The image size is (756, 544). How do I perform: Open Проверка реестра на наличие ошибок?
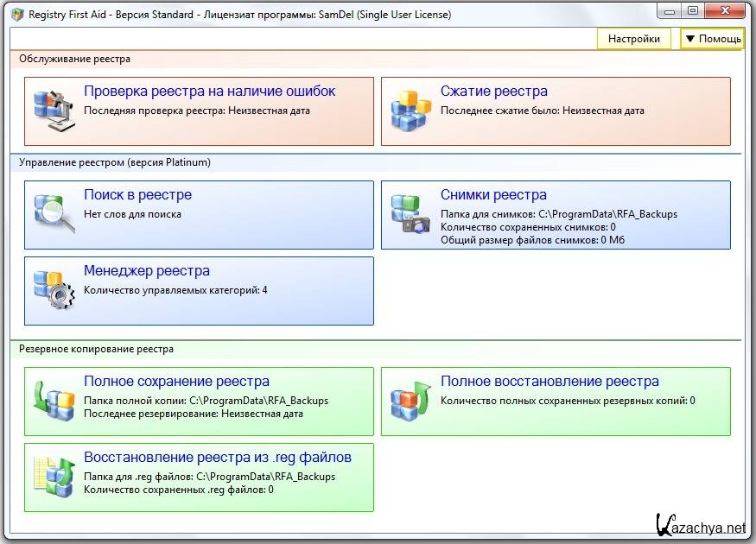tap(209, 92)
